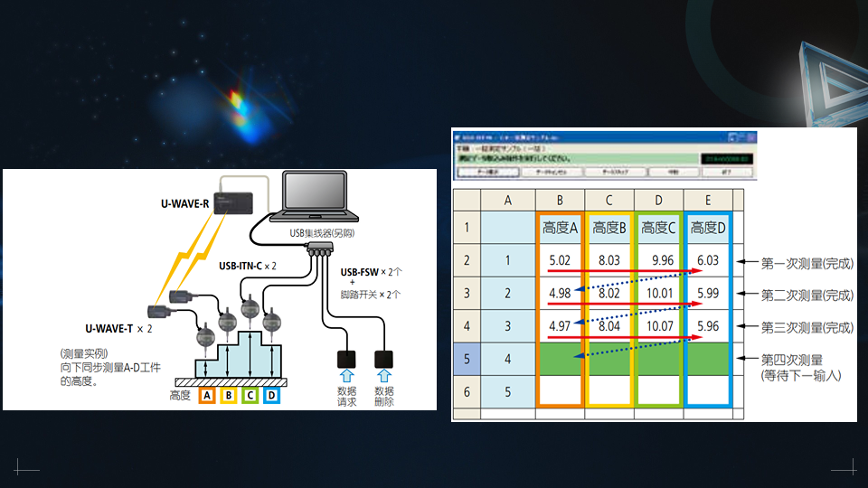Click the blue up arrow above 数据删除
868x488 pixels.
[384, 380]
